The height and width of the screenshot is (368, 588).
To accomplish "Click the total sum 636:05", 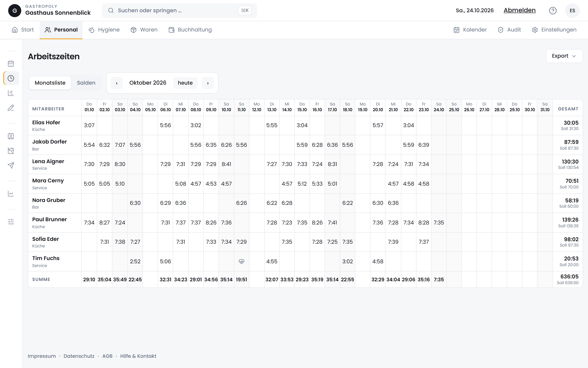I will (x=569, y=276).
